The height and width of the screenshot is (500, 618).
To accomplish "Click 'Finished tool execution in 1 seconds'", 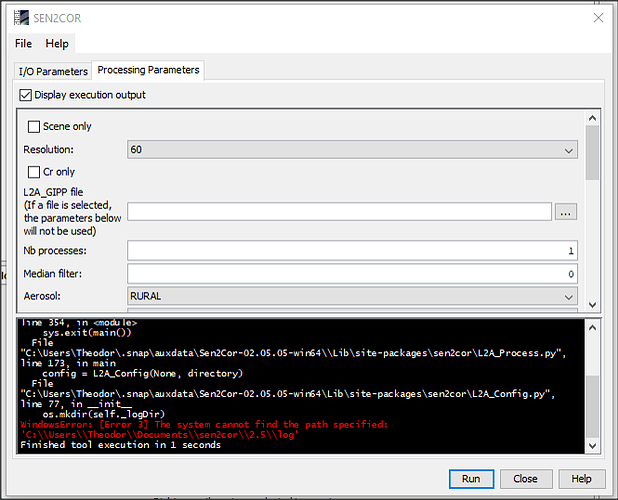I will [x=120, y=445].
